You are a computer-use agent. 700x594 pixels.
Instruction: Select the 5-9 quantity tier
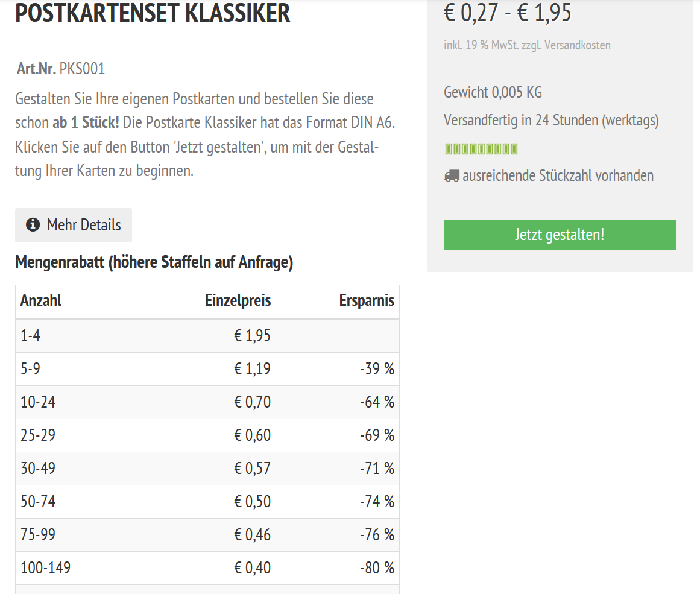pyautogui.click(x=31, y=369)
